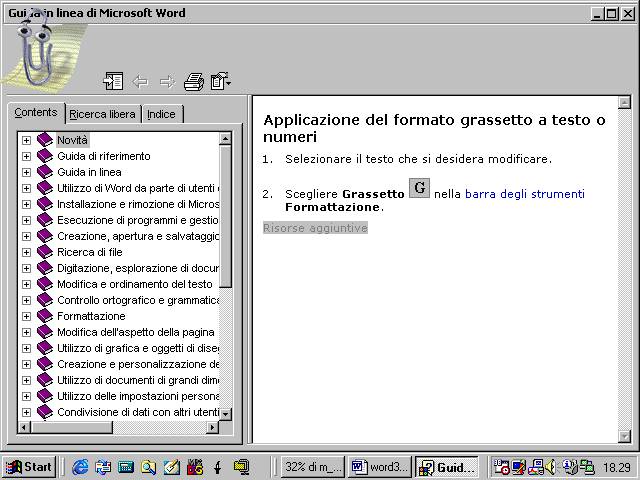Image resolution: width=640 pixels, height=480 pixels.
Task: Follow the barra degli strumenti link
Action: 525,193
